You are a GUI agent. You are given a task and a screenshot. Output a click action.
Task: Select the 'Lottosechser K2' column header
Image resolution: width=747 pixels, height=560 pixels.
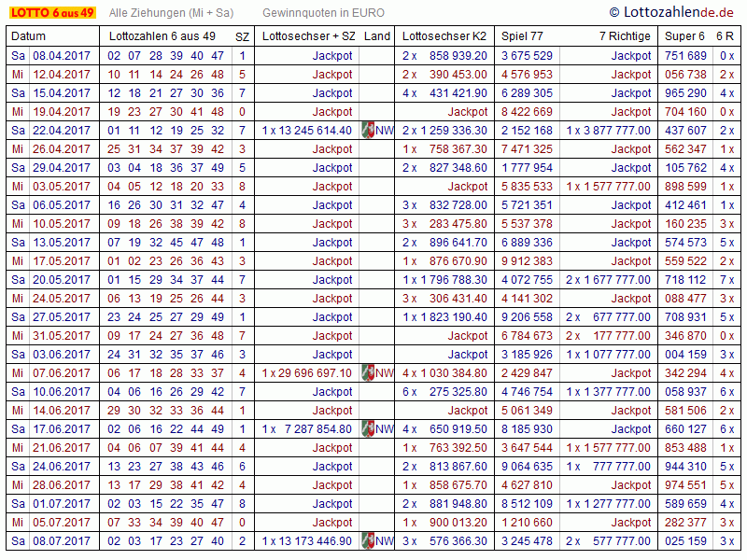pyautogui.click(x=444, y=35)
